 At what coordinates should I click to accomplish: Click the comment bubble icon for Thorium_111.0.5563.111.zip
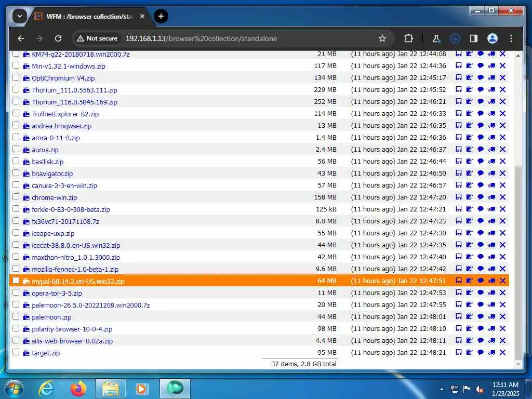point(481,89)
